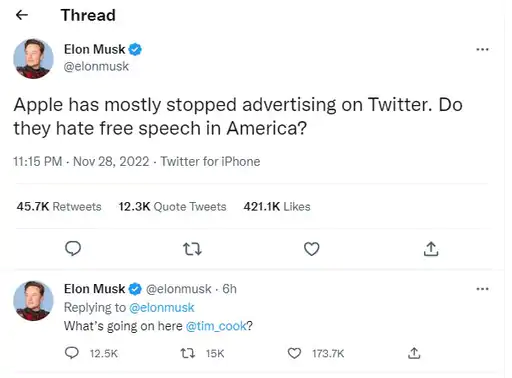Image resolution: width=512 pixels, height=378 pixels.
Task: Like the reply with 173.7K likes
Action: pyautogui.click(x=294, y=353)
